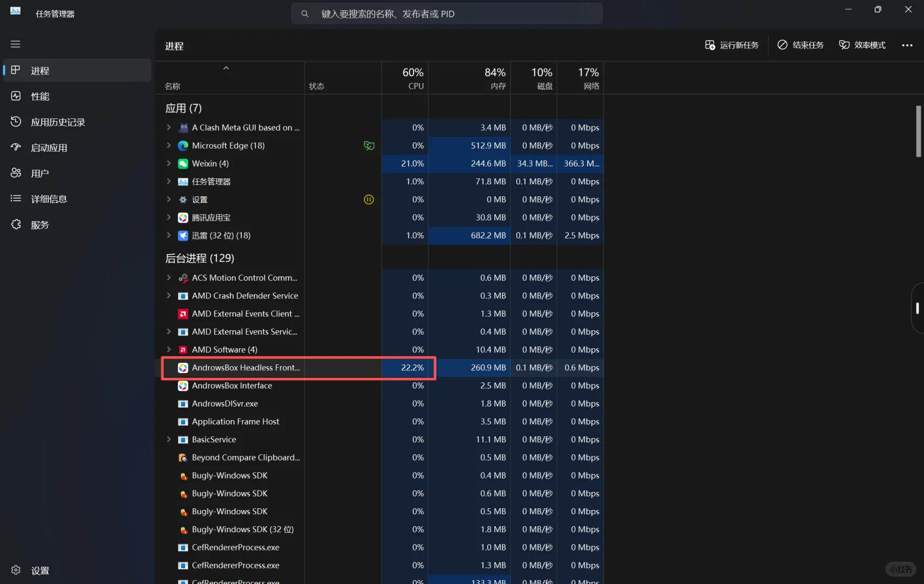Click the search magnifier icon
The height and width of the screenshot is (584, 924).
305,14
